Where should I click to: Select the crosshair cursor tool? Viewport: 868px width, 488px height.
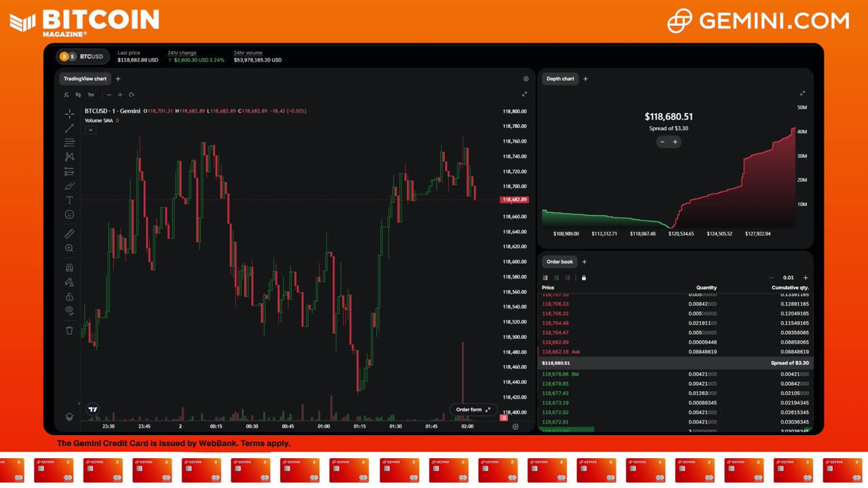pos(69,113)
